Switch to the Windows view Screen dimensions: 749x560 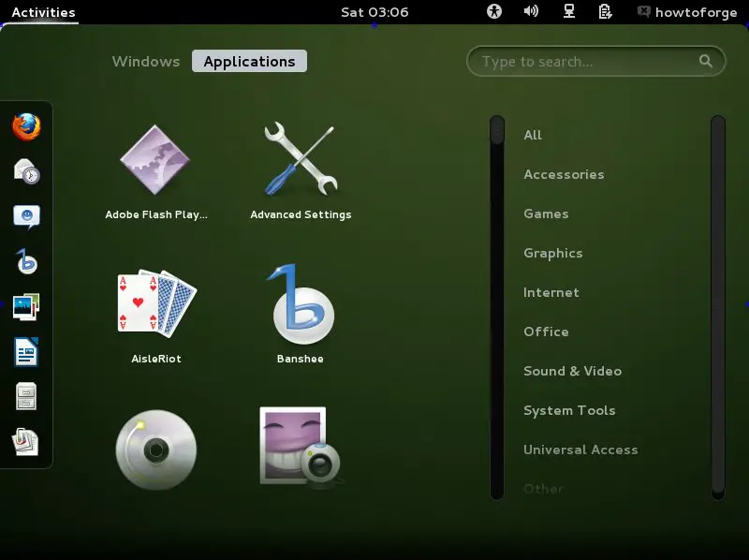pos(146,61)
